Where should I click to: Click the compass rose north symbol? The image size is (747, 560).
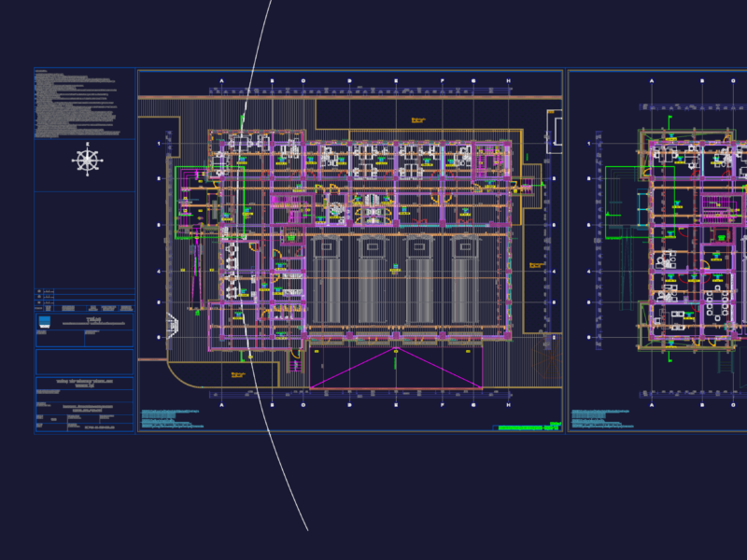point(87,160)
